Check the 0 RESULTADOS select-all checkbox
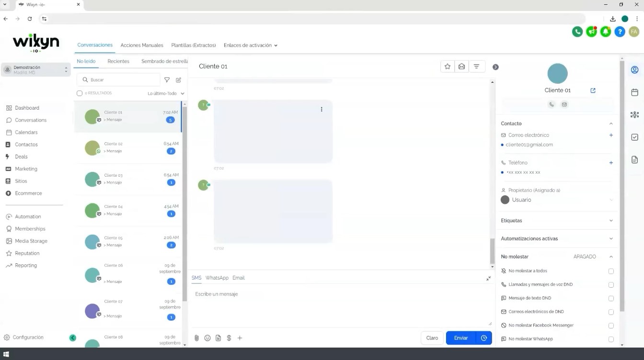 tap(80, 93)
